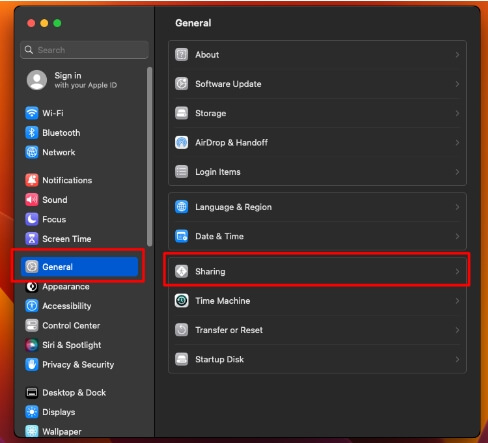
Task: Click the AirDrop & Handoff icon
Action: (x=182, y=142)
